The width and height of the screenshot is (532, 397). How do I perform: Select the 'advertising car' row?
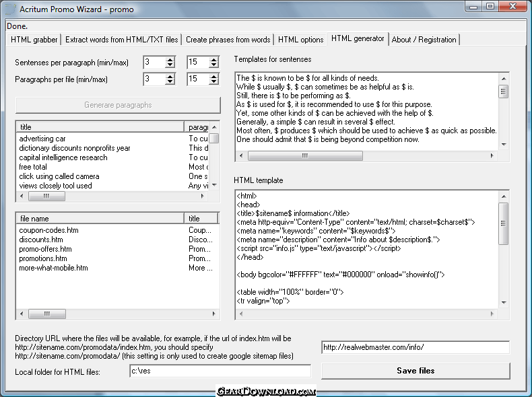(x=112, y=139)
